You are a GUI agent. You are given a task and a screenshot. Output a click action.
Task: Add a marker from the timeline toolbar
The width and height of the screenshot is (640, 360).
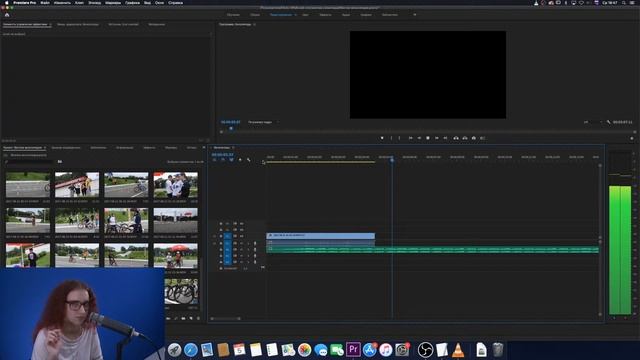pyautogui.click(x=240, y=160)
